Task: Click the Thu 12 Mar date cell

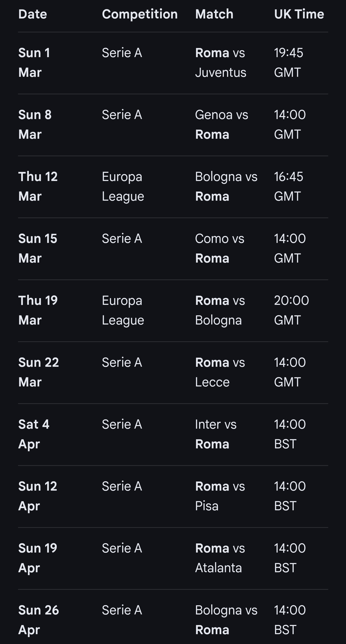Action: [38, 186]
